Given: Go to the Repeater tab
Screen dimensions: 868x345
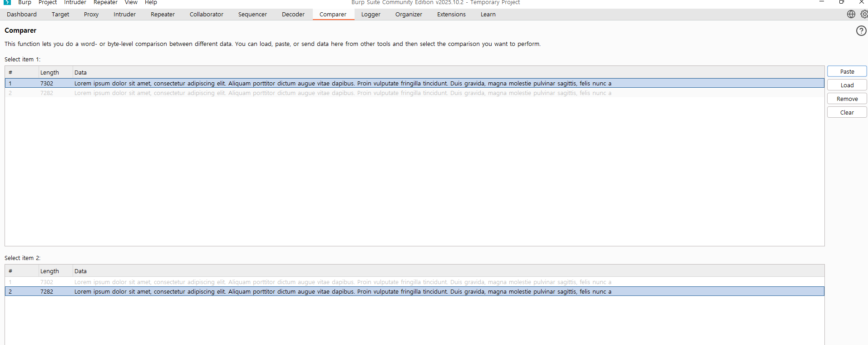Looking at the screenshot, I should tap(163, 15).
